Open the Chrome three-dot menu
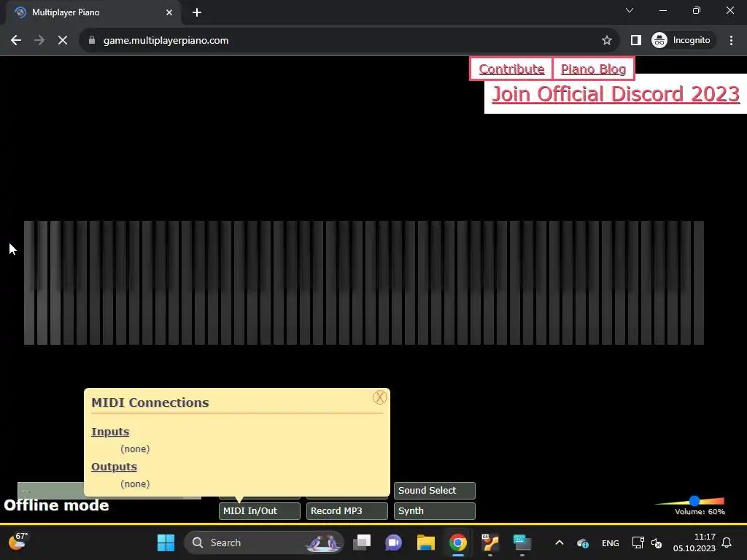Screen dimensions: 747x560 [x=731, y=41]
